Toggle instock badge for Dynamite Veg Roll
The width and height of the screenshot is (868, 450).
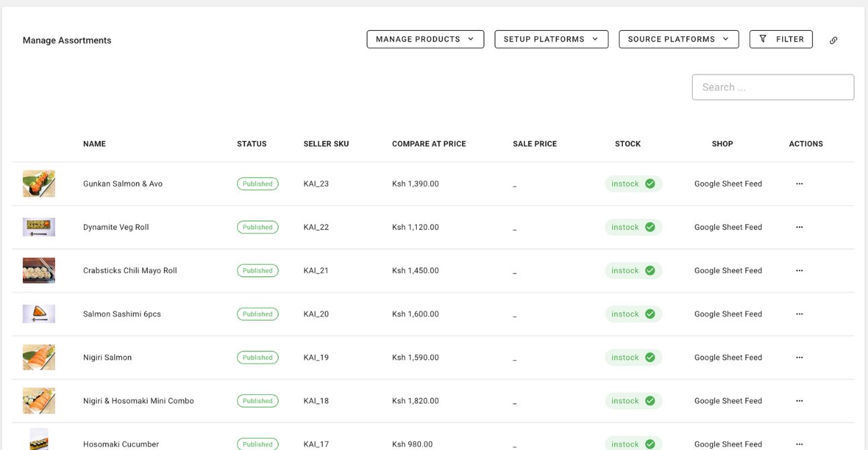[x=633, y=227]
